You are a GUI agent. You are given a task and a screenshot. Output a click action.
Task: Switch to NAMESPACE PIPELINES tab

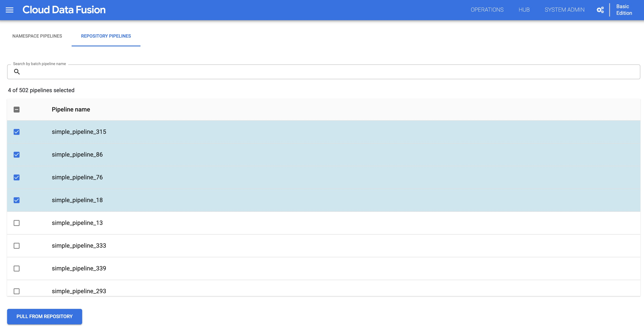(x=37, y=36)
